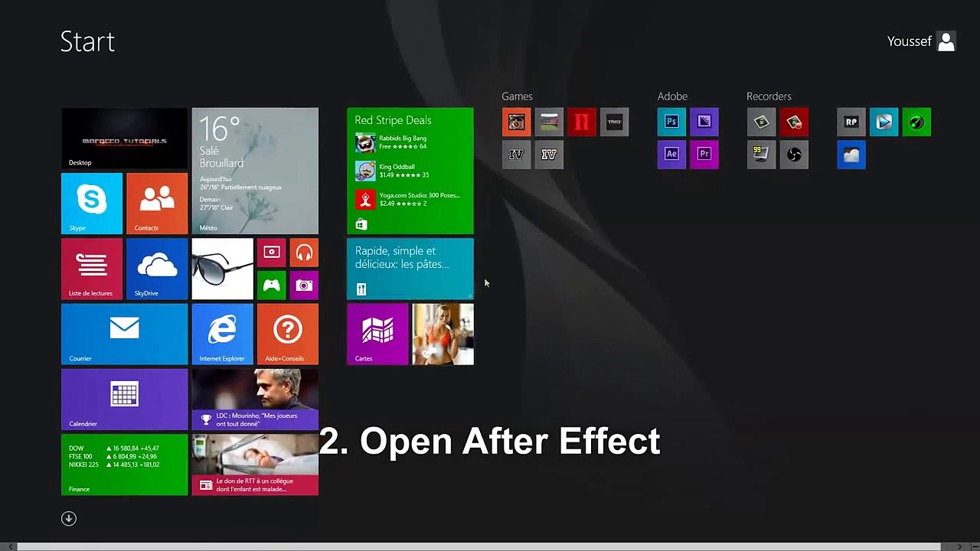The width and height of the screenshot is (980, 551).
Task: Open the first GTA IV tile
Action: [516, 155]
